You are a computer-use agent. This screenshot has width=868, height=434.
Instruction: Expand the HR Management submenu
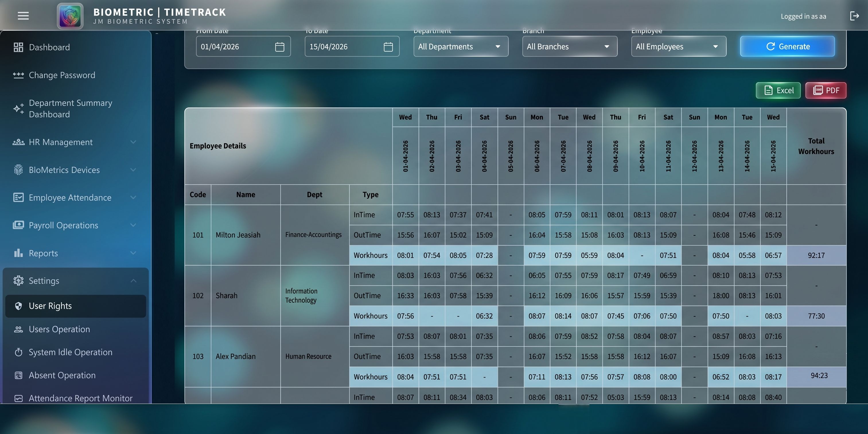point(133,142)
